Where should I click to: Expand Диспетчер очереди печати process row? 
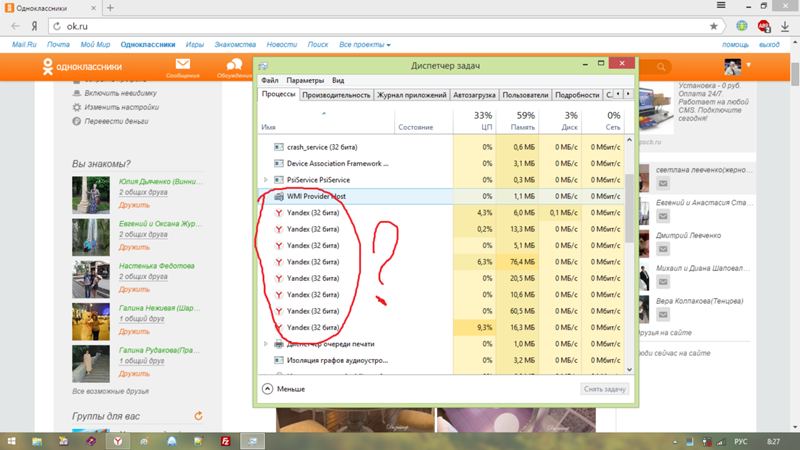266,344
